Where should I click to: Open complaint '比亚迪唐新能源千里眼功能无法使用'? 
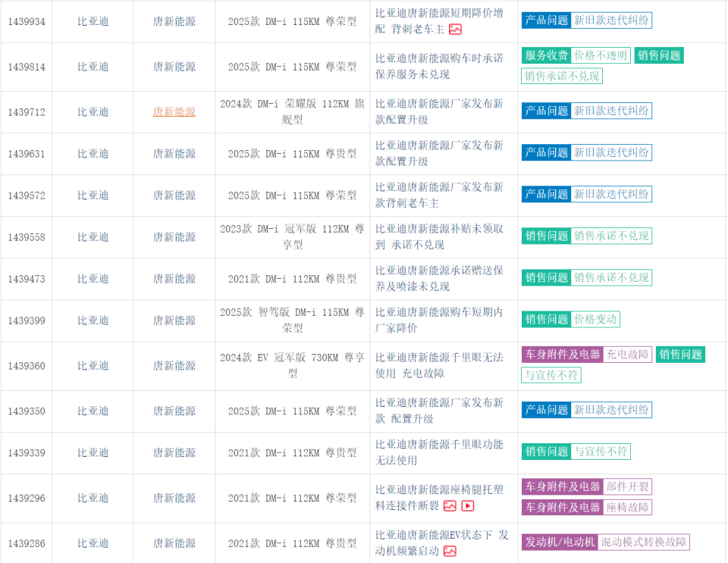click(439, 452)
